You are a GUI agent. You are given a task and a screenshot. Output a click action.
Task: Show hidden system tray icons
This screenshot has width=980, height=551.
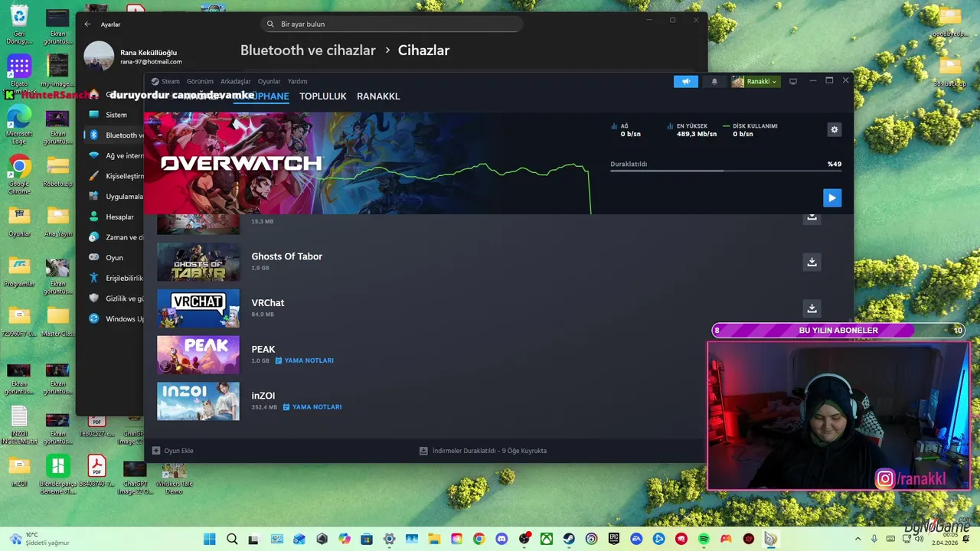pos(857,539)
